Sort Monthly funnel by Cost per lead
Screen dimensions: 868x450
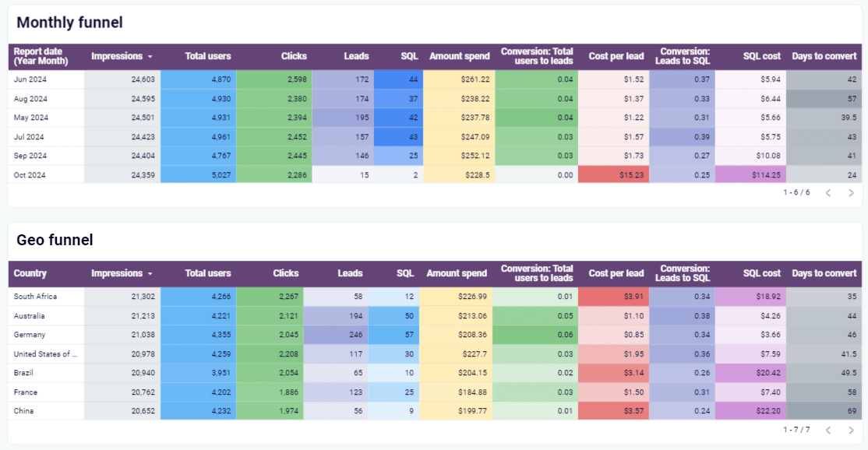coord(616,56)
